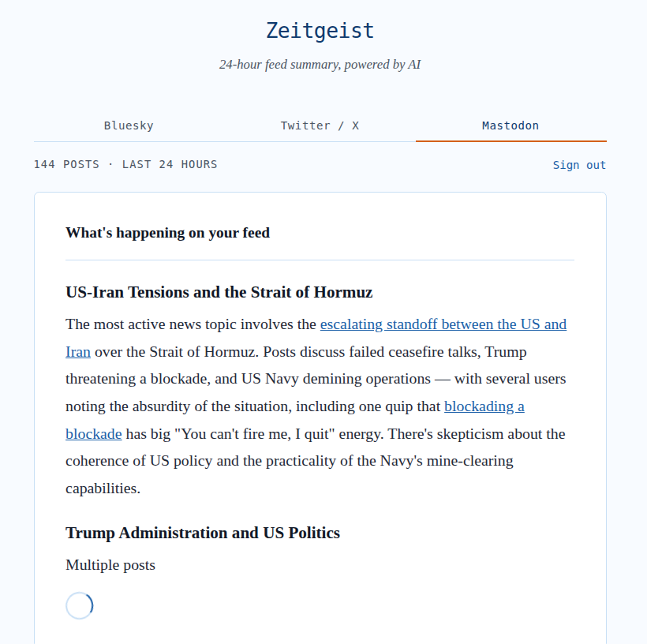Click the US-Iran Tensions section heading
This screenshot has width=647, height=644.
click(219, 292)
